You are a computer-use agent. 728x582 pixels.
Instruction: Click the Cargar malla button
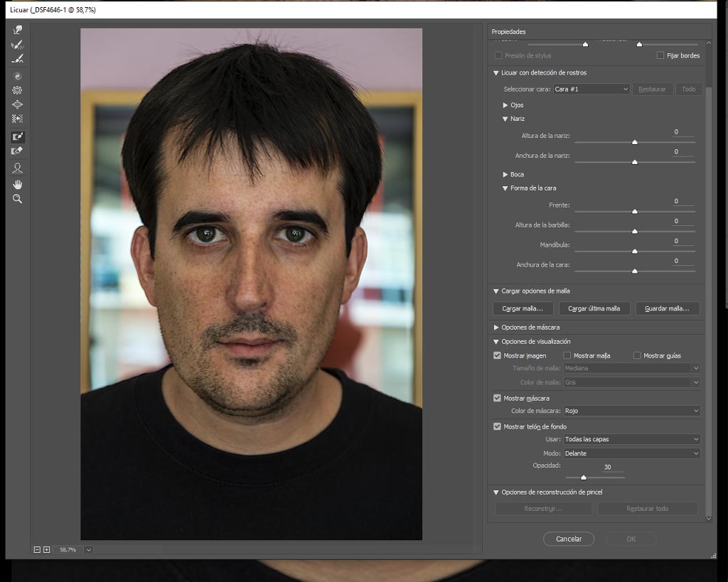click(x=523, y=308)
